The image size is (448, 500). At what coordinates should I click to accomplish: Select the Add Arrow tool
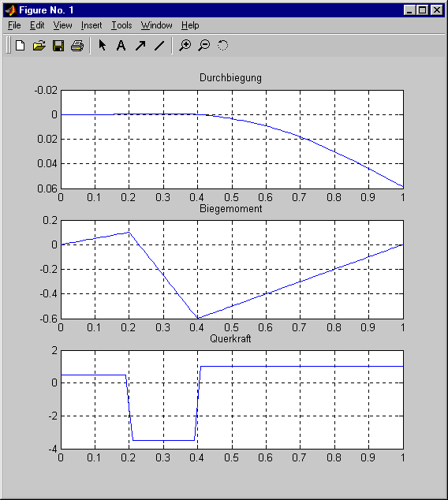coord(140,46)
